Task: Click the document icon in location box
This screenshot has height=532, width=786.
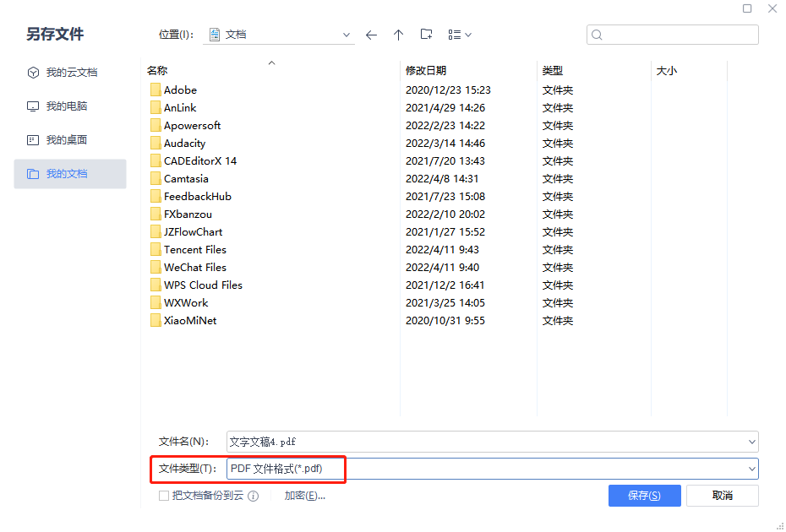Action: (215, 35)
